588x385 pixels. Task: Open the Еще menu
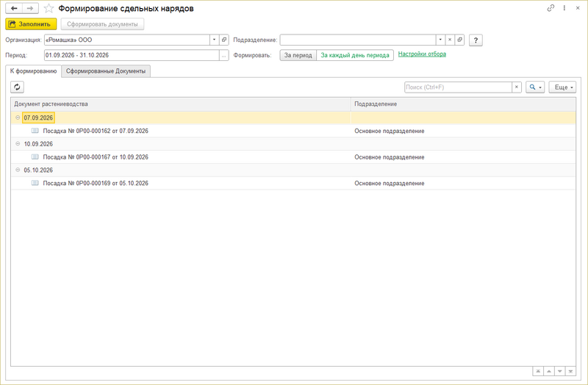pos(562,87)
